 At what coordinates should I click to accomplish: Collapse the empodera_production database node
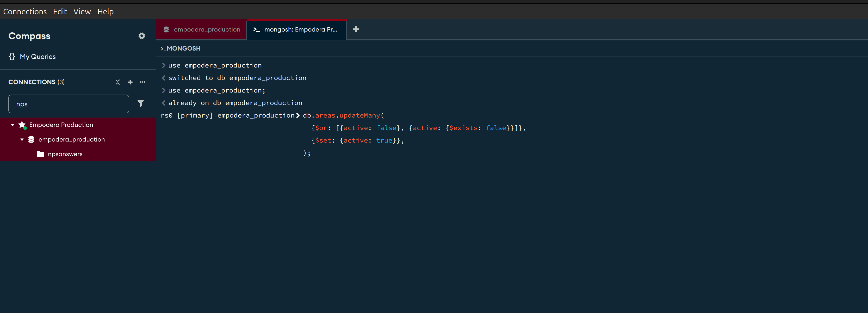[x=22, y=139]
